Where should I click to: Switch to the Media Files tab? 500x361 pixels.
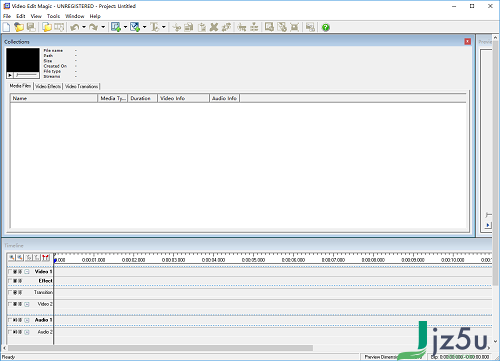pos(20,86)
